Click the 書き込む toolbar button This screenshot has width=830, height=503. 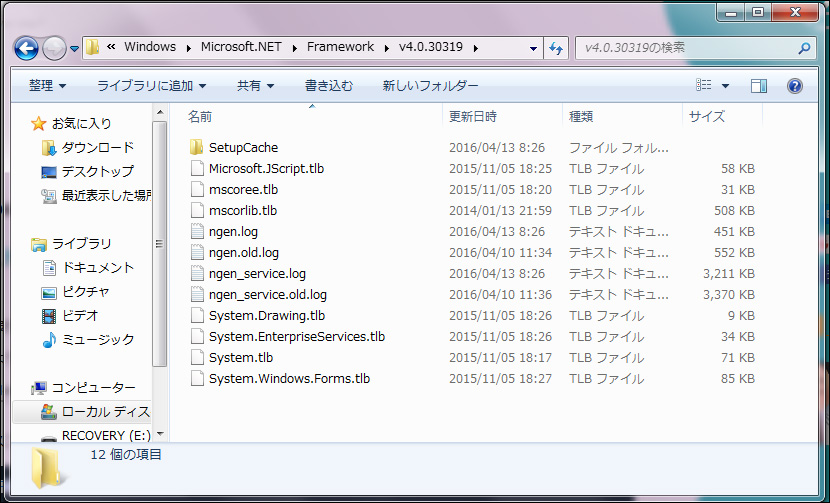click(x=329, y=85)
